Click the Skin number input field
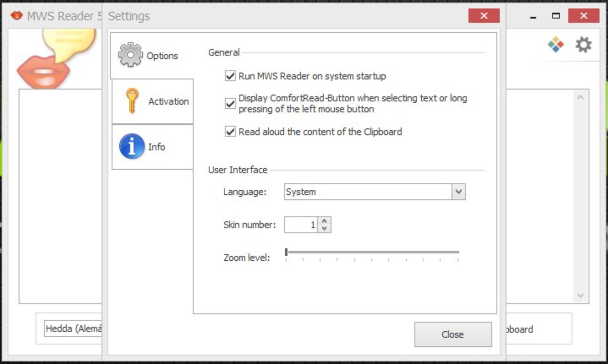 (301, 225)
